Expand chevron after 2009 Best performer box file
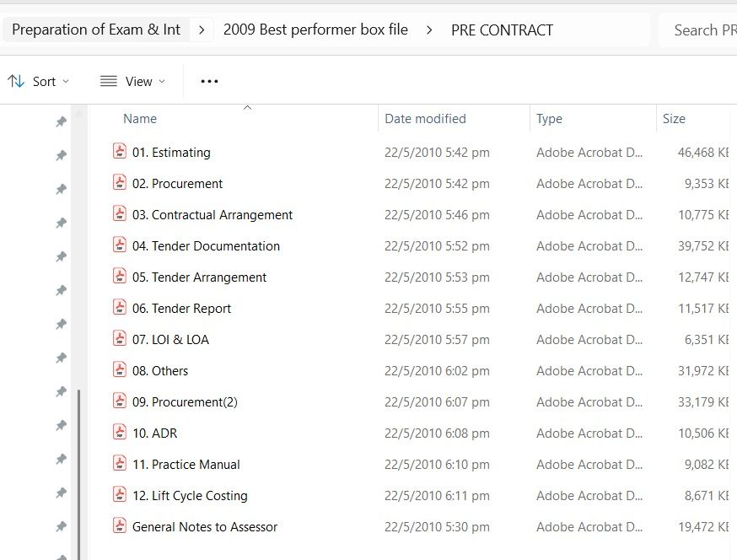737x560 pixels. (x=429, y=30)
